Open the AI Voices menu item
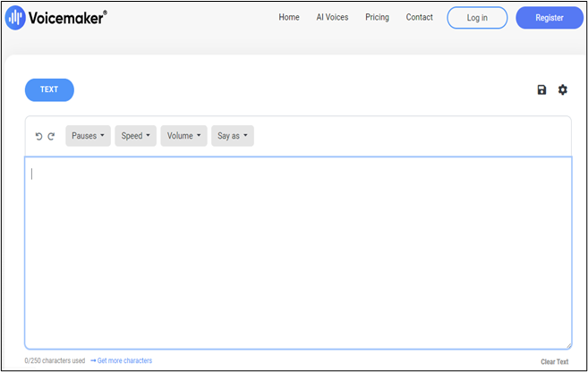Viewport: 588px width, 372px height. [x=332, y=17]
